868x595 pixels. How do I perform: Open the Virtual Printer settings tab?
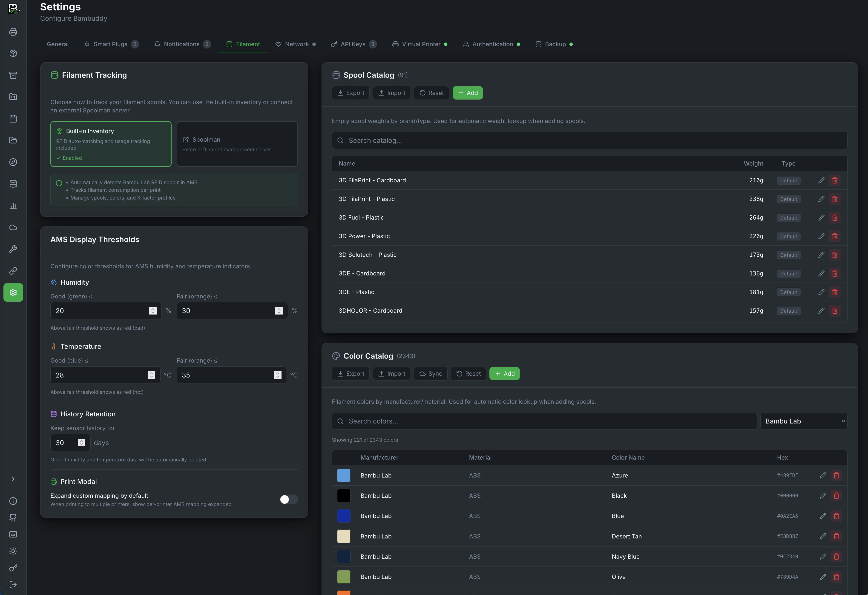click(420, 44)
